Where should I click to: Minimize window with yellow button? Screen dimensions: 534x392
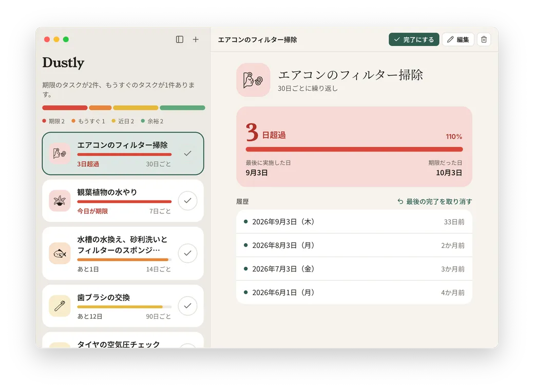pyautogui.click(x=56, y=40)
